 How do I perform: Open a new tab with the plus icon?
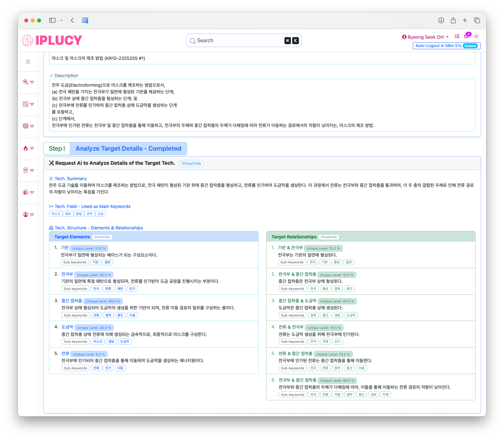[465, 20]
